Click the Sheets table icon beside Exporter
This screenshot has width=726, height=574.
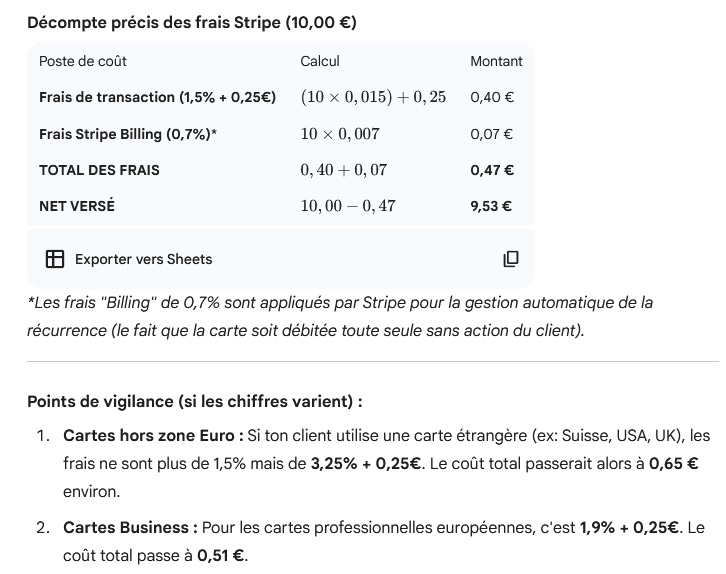[x=55, y=259]
